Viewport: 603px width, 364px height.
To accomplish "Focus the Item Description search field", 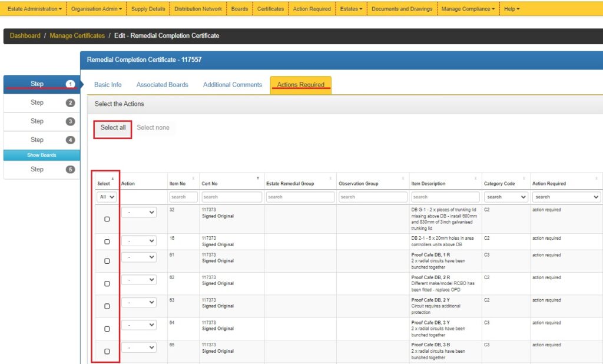I will (445, 197).
